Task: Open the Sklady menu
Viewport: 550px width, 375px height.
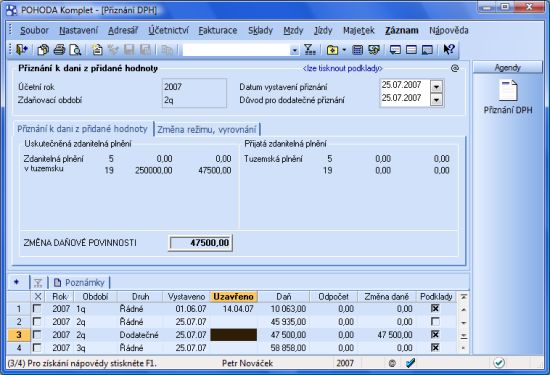Action: pyautogui.click(x=260, y=31)
